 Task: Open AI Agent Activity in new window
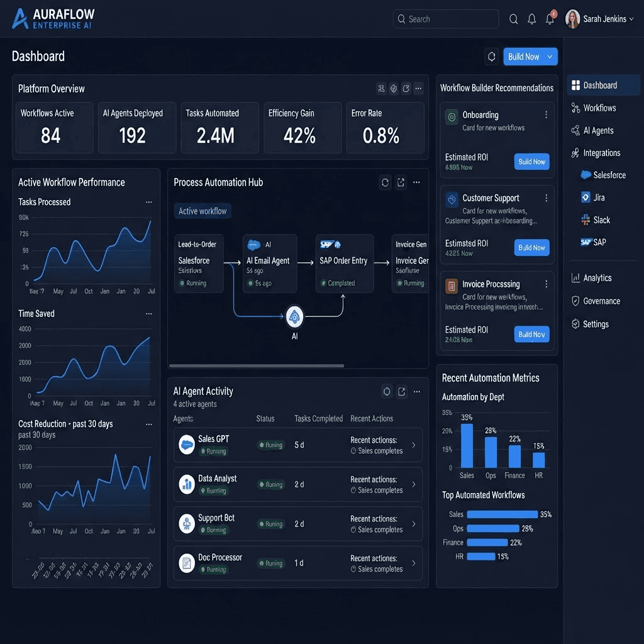pyautogui.click(x=402, y=391)
